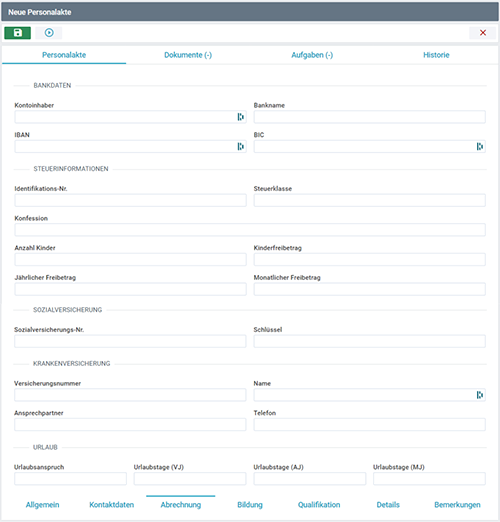The width and height of the screenshot is (500, 522).
Task: Select the Konfession input field
Action: [250, 230]
